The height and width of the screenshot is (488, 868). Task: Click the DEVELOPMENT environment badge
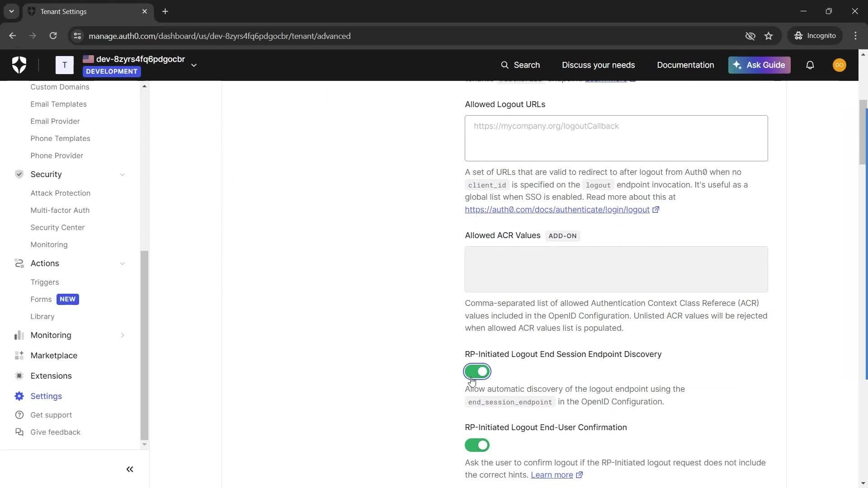point(112,71)
